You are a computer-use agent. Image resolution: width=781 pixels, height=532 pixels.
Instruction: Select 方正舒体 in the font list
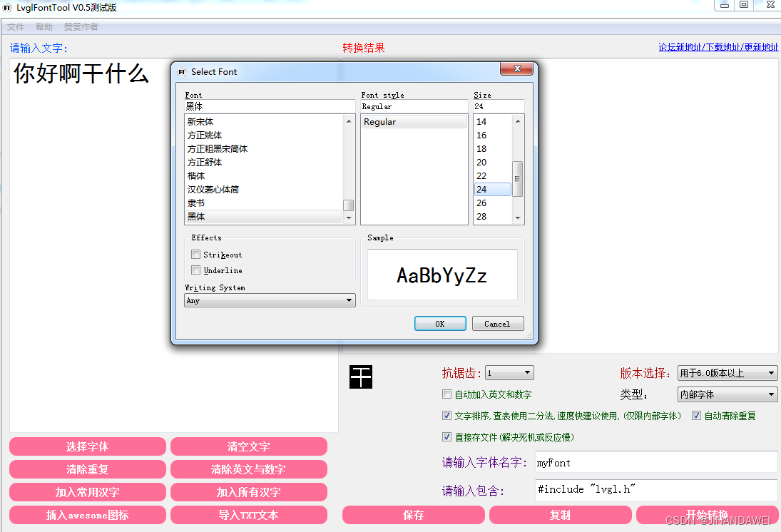pyautogui.click(x=263, y=163)
